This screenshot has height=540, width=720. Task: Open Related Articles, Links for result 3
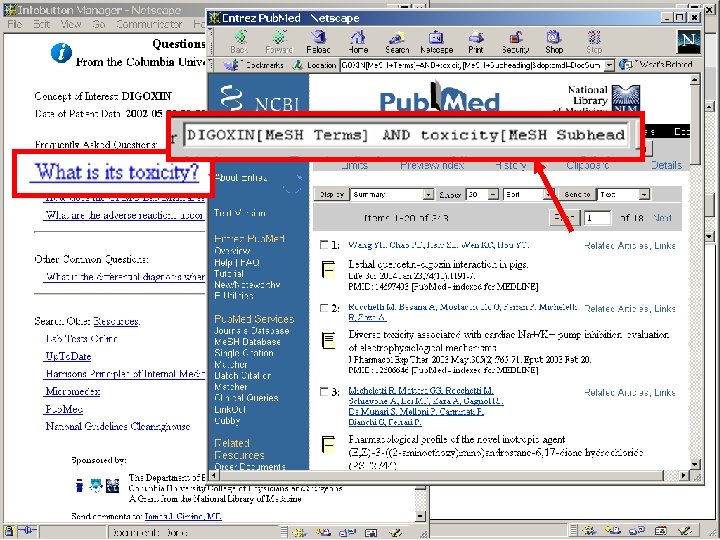click(630, 393)
